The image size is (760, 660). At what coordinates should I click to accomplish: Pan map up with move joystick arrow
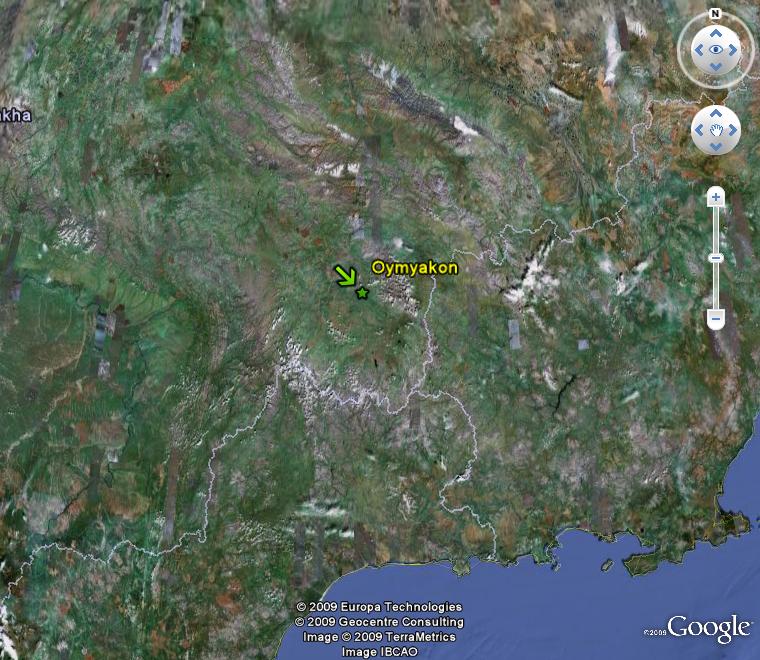716,114
